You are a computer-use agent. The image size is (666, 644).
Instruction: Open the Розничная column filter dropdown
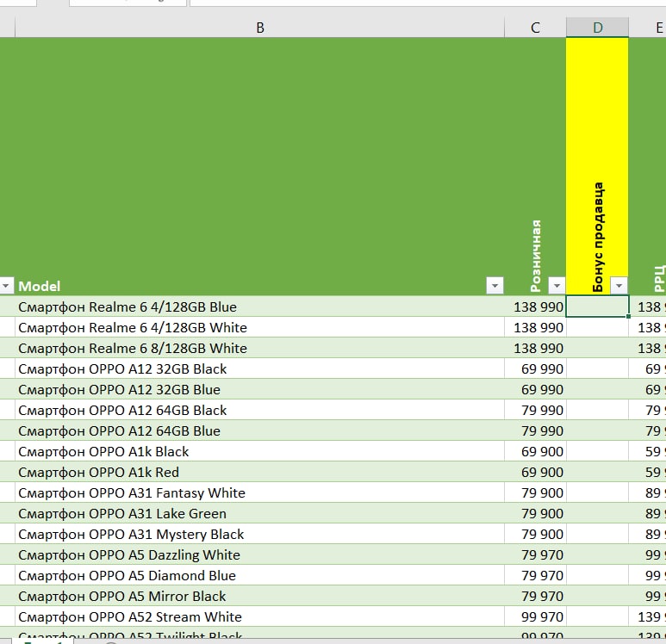point(557,285)
